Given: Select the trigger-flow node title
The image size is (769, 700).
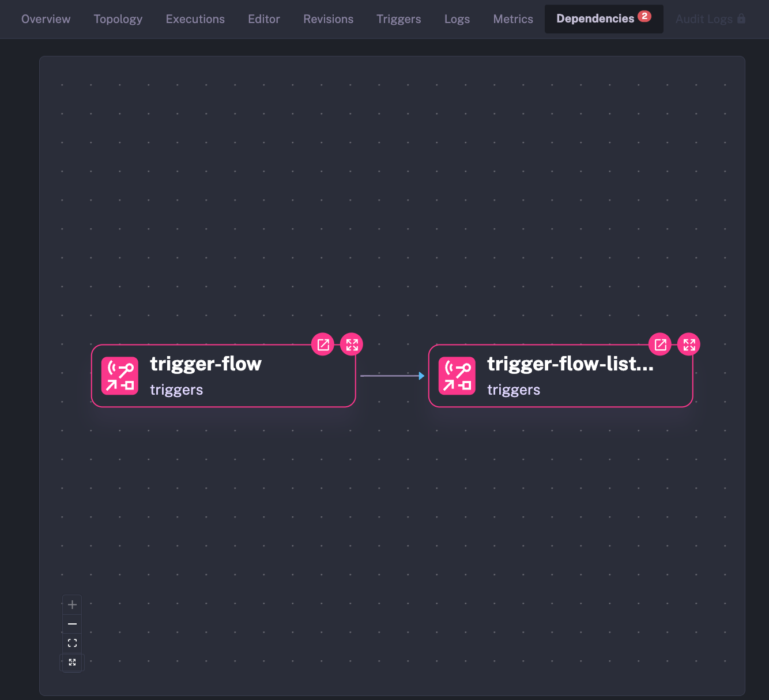Looking at the screenshot, I should coord(206,364).
